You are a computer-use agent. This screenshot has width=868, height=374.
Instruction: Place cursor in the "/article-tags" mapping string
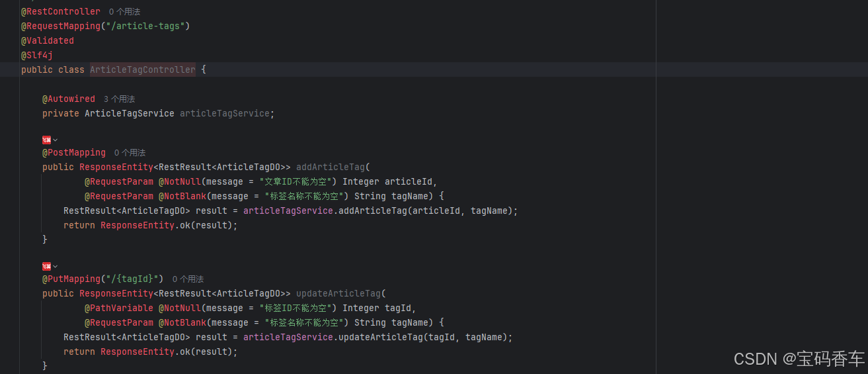pyautogui.click(x=149, y=26)
